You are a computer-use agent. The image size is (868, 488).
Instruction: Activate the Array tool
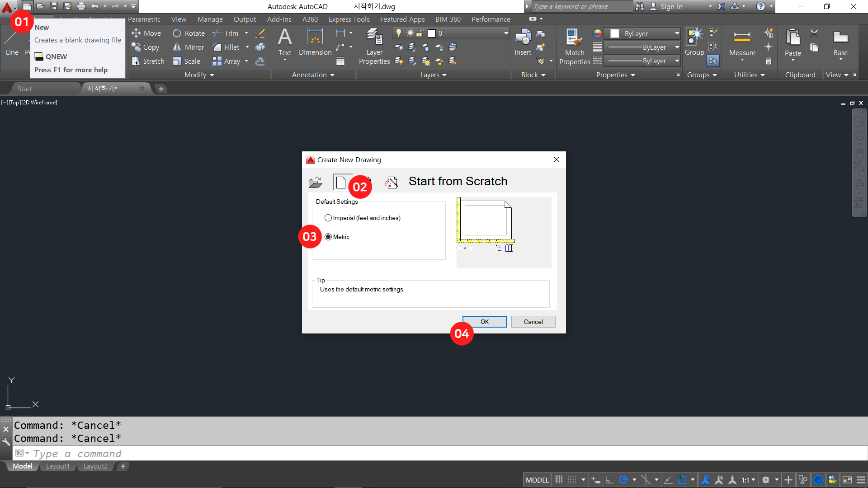point(226,61)
